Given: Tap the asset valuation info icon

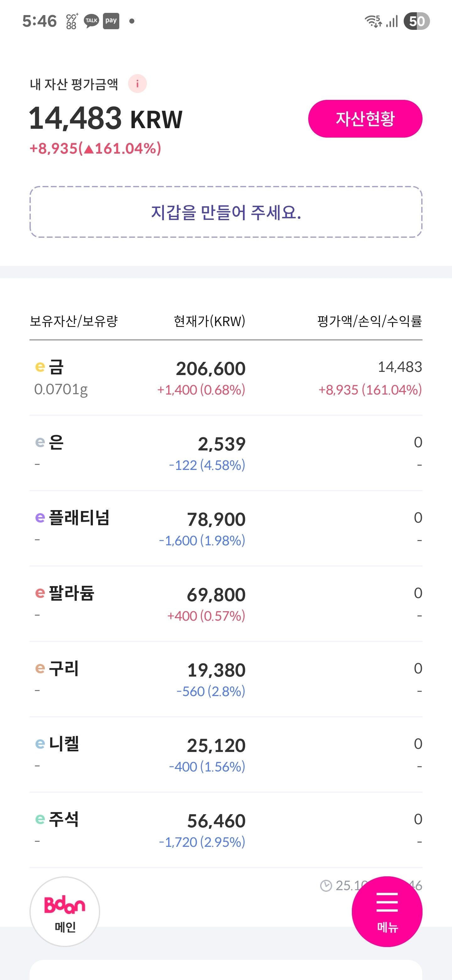Looking at the screenshot, I should point(137,84).
